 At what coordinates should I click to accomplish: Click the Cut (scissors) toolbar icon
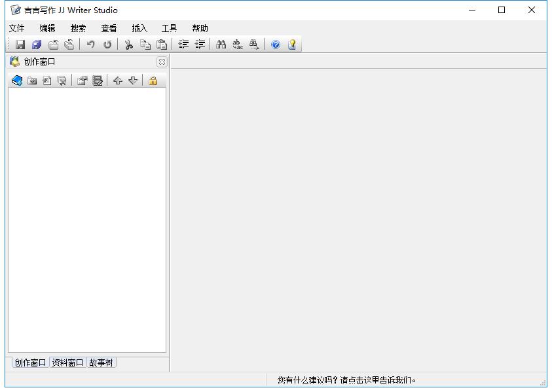point(128,44)
